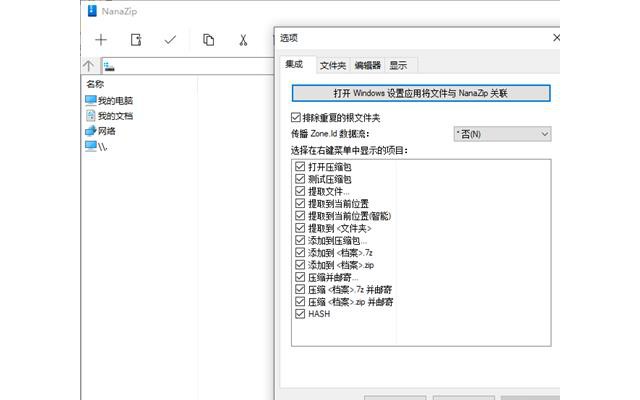Toggle 提取文件... checkbox

[x=300, y=191]
